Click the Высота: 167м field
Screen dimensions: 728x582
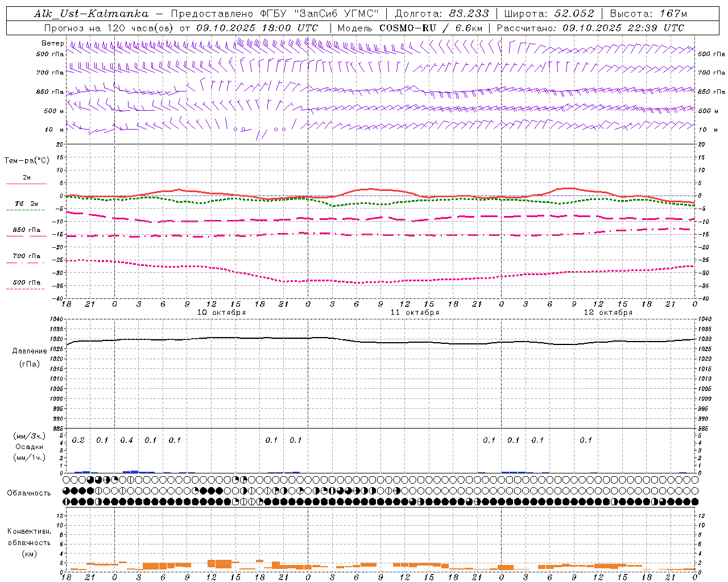point(648,14)
